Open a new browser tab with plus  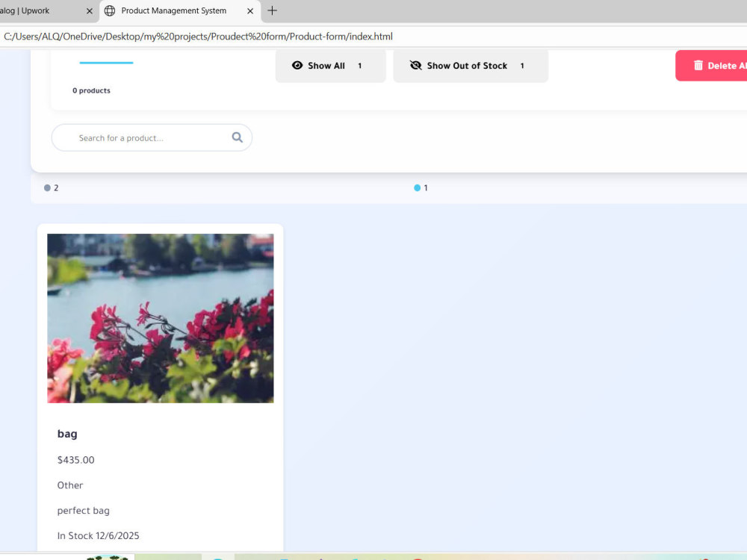point(272,11)
